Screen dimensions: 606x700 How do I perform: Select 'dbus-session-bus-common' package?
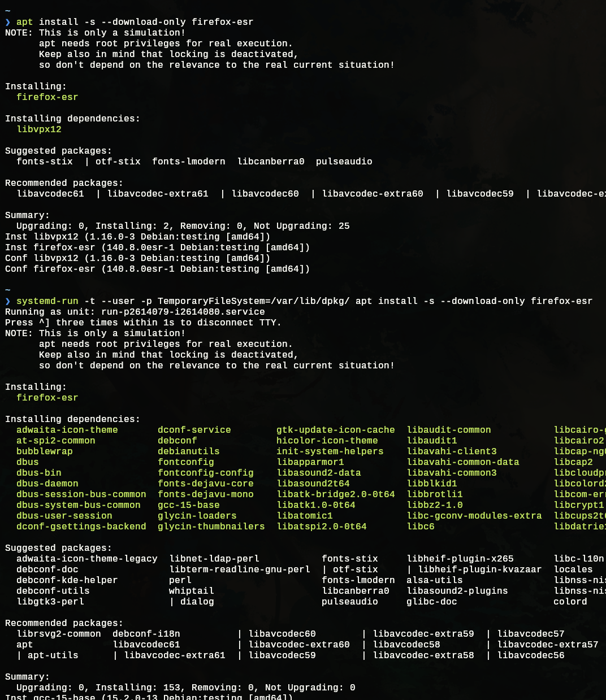81,494
